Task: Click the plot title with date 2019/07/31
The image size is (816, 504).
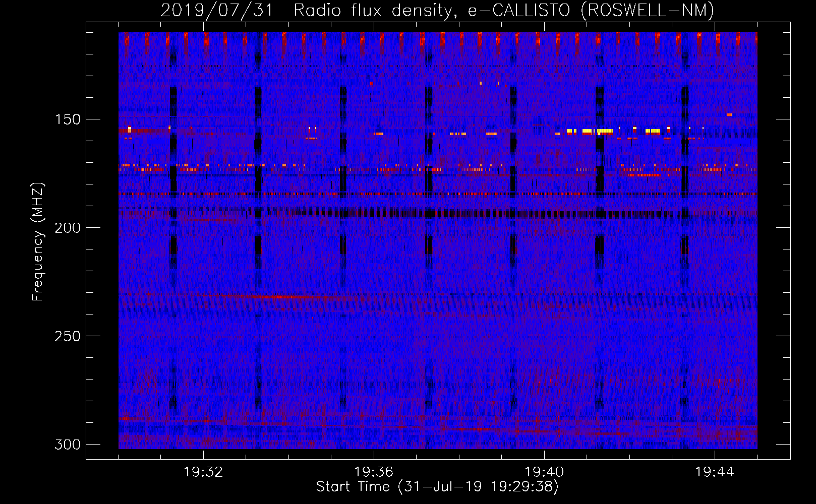Action: pos(437,10)
